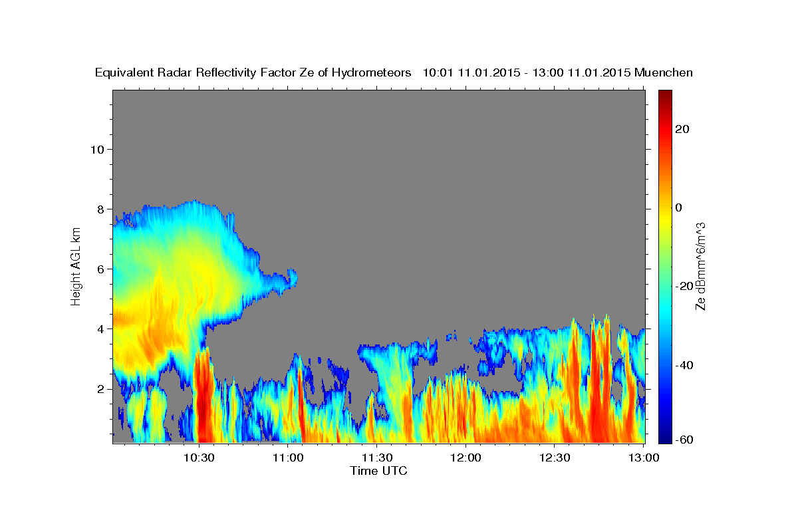Click the '20' colorbar tick label
The width and height of the screenshot is (798, 532).
(681, 129)
